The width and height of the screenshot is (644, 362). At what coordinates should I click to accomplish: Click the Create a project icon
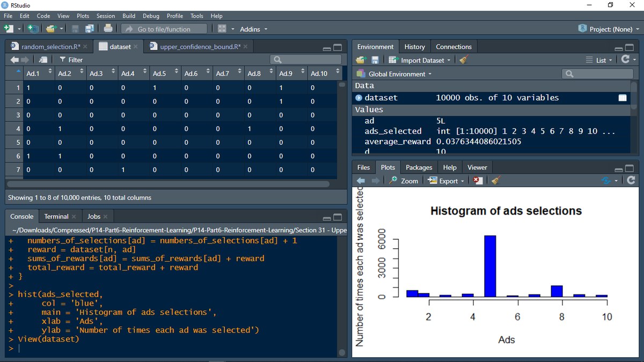click(x=32, y=29)
